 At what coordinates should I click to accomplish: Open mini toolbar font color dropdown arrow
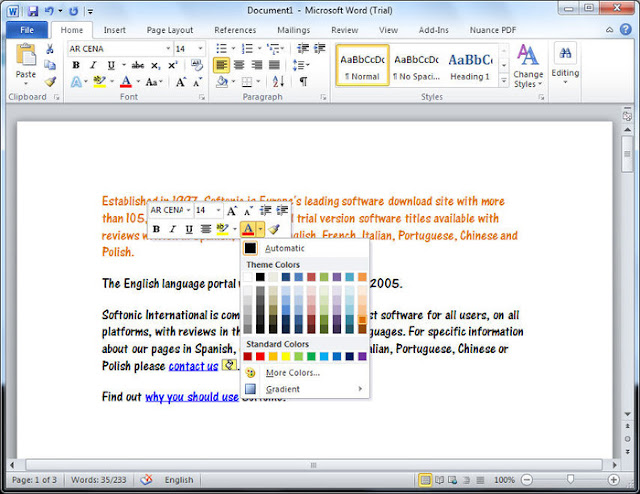[x=260, y=229]
